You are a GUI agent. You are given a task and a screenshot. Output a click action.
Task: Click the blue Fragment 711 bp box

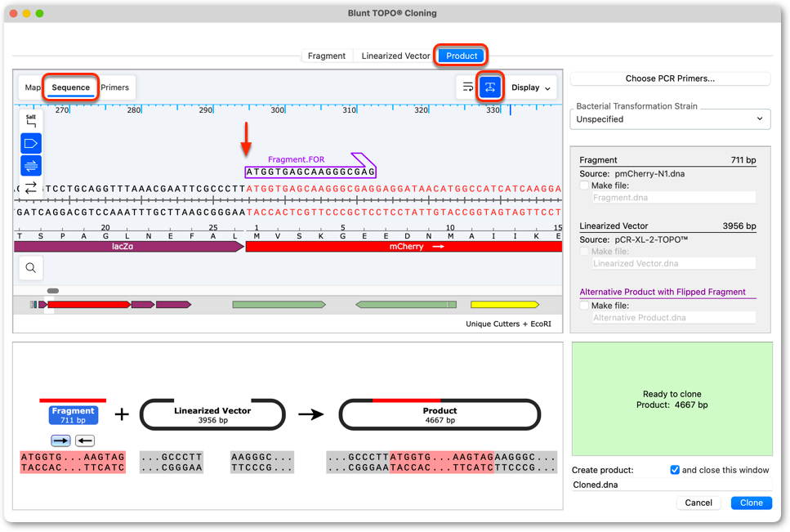point(73,415)
